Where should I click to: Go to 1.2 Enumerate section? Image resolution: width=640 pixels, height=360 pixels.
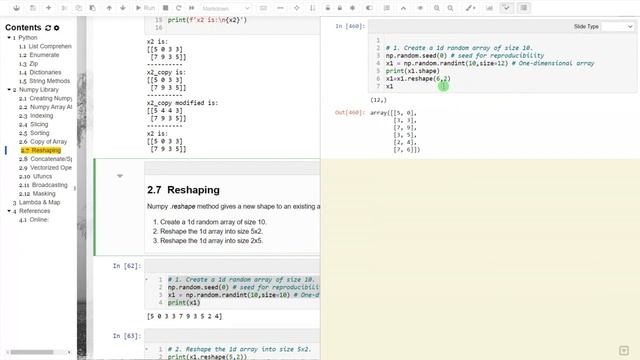39,55
